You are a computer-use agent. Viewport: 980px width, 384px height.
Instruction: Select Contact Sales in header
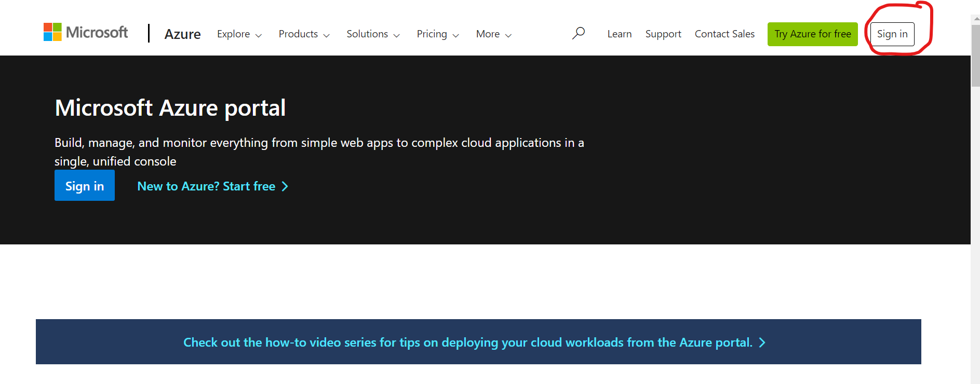pos(724,34)
